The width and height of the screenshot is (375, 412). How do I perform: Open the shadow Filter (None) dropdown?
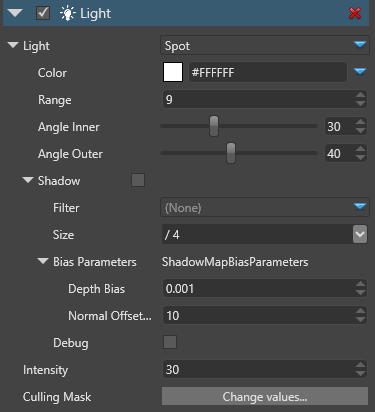pyautogui.click(x=265, y=207)
